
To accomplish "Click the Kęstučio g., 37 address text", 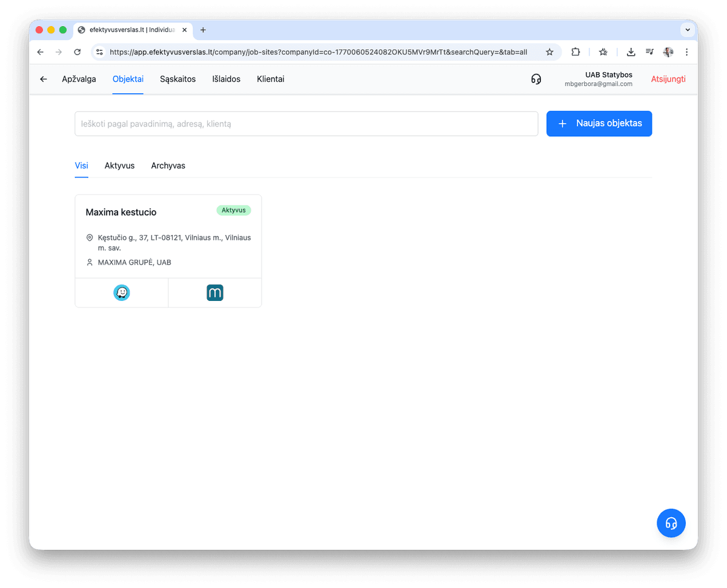I will pyautogui.click(x=174, y=243).
